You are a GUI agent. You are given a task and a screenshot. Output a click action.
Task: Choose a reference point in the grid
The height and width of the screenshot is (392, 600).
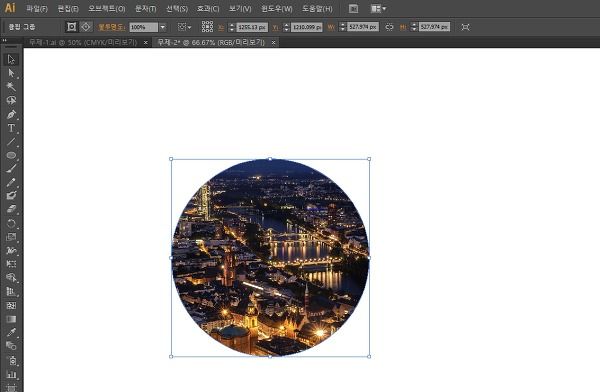207,26
